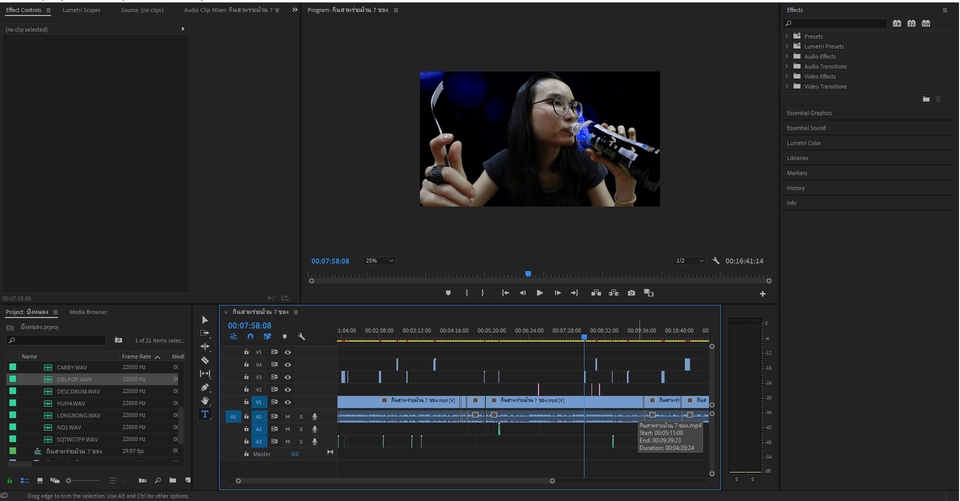Select the Track Select Forward tool
Viewport: 960px width, 501px height.
pyautogui.click(x=205, y=333)
